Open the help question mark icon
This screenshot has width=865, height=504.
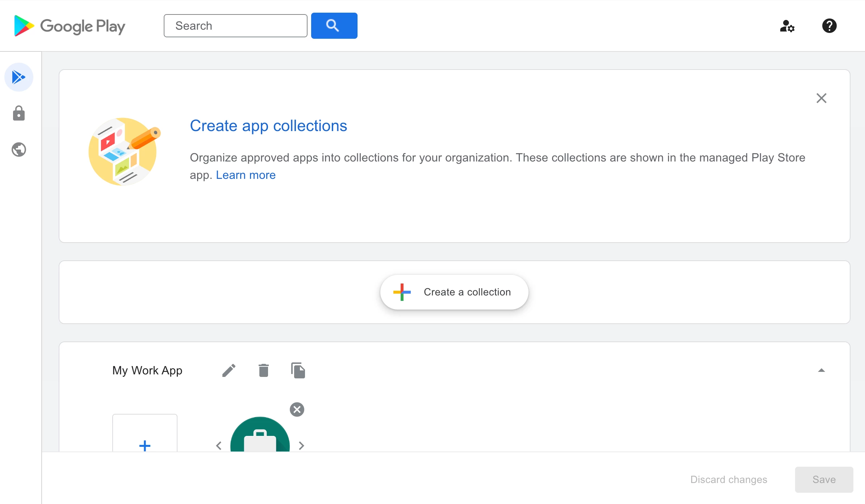[829, 26]
